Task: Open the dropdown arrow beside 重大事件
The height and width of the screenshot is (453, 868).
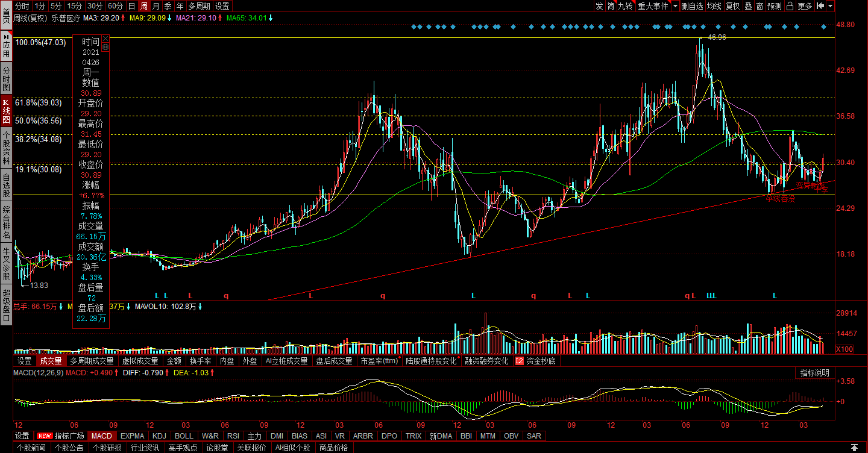Action: pyautogui.click(x=675, y=6)
